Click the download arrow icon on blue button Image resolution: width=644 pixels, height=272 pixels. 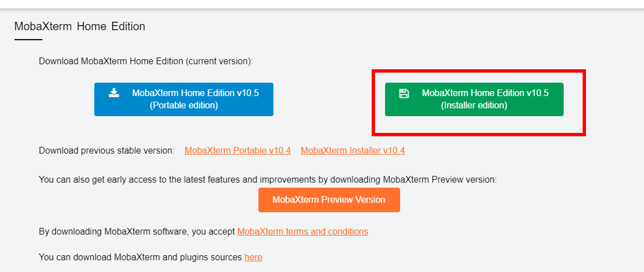(114, 93)
